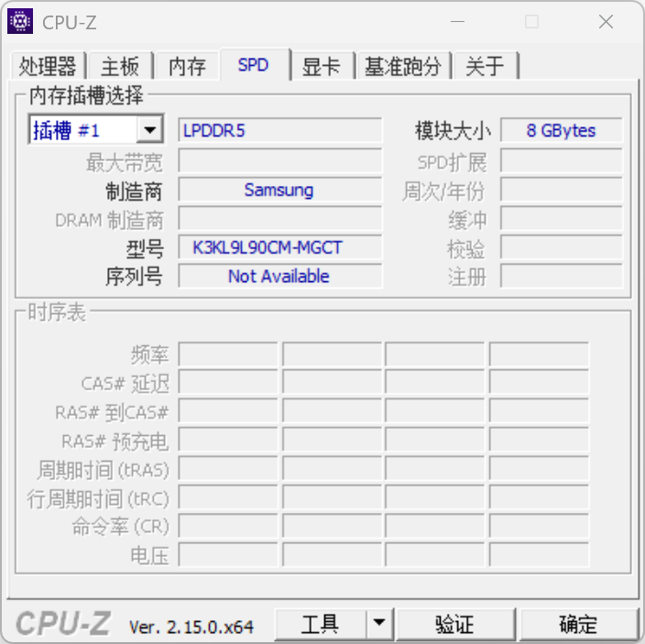645x644 pixels.
Task: Minimize the CPU-Z window
Action: (457, 22)
